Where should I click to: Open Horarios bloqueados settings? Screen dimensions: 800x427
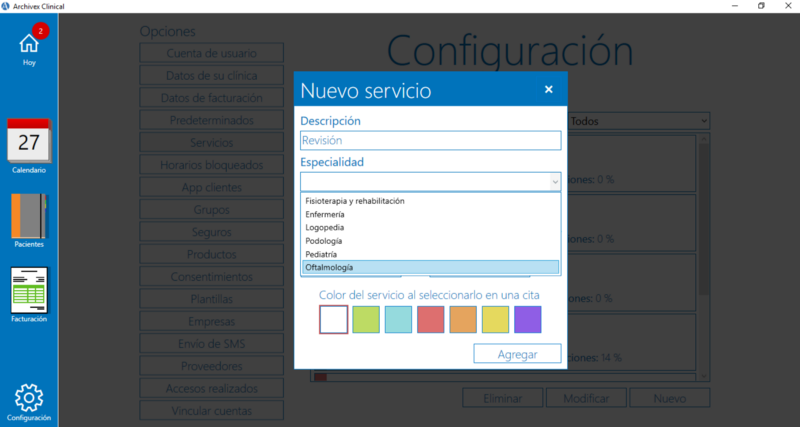[x=212, y=165]
